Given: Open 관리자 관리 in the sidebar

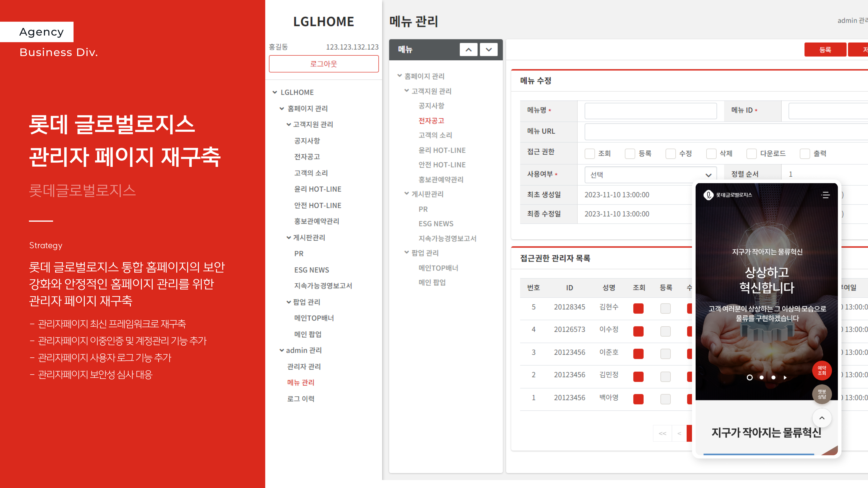Looking at the screenshot, I should pyautogui.click(x=304, y=366).
